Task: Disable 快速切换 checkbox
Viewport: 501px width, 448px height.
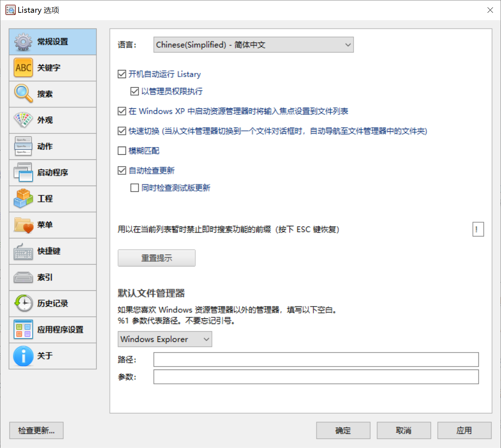Action: (122, 131)
